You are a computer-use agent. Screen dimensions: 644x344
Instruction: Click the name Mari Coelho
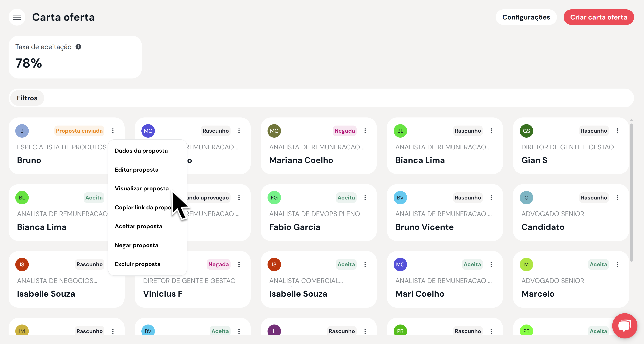[x=420, y=294]
